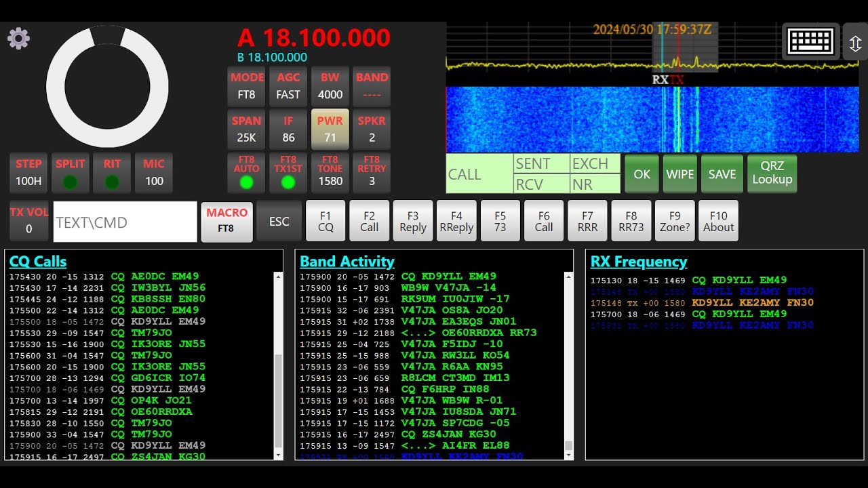Click the ESC button
Image resolution: width=868 pixels, height=488 pixels.
click(279, 222)
